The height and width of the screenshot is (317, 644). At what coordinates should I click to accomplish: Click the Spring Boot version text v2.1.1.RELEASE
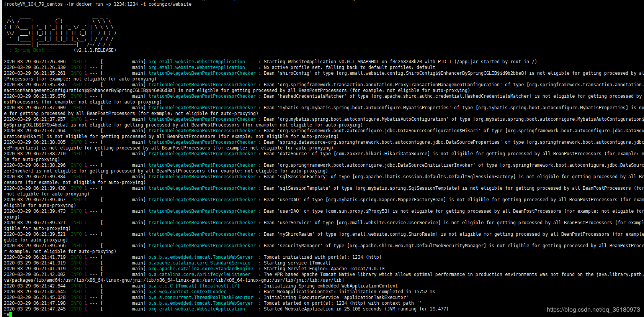point(95,50)
